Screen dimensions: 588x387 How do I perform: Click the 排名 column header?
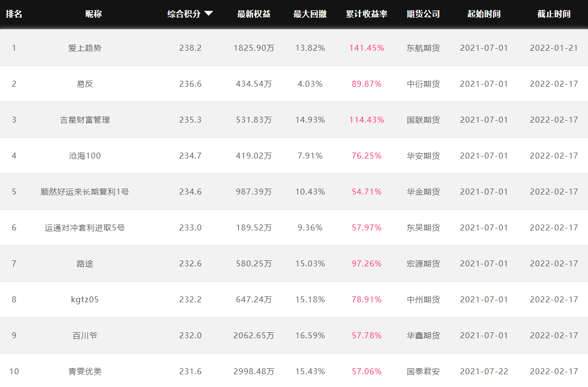tap(14, 14)
